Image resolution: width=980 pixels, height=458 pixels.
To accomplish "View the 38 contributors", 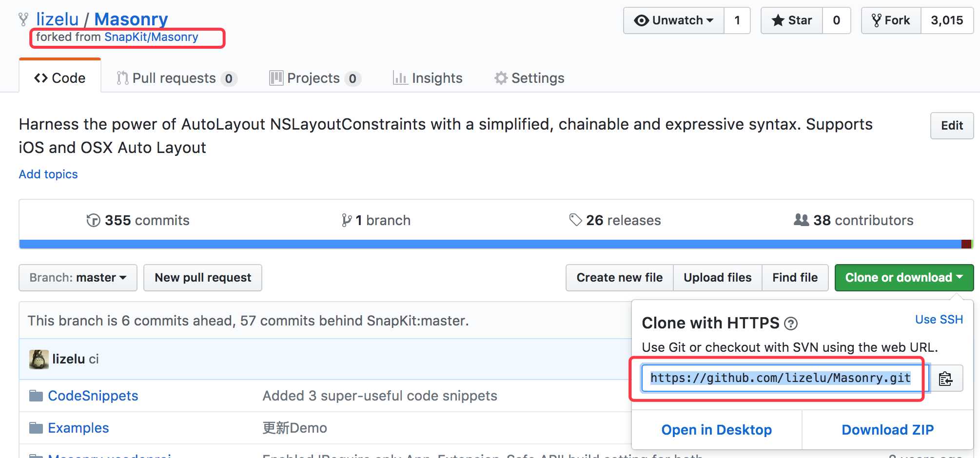I will click(854, 220).
